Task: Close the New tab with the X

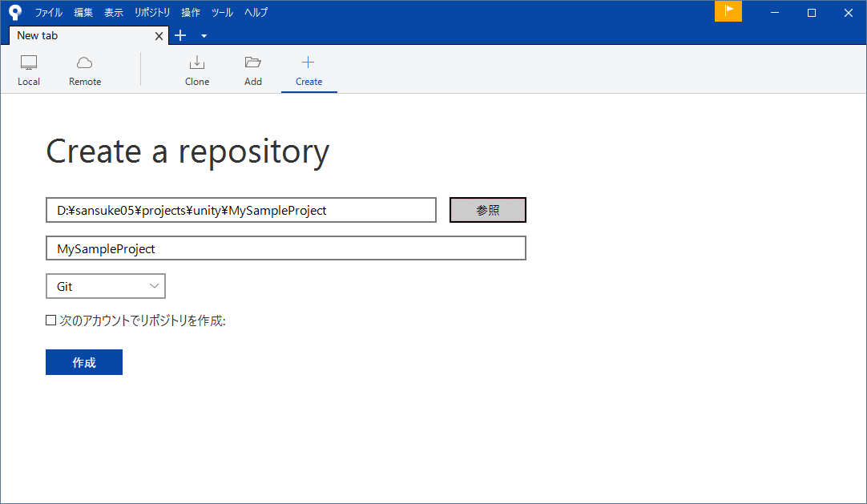Action: point(158,35)
